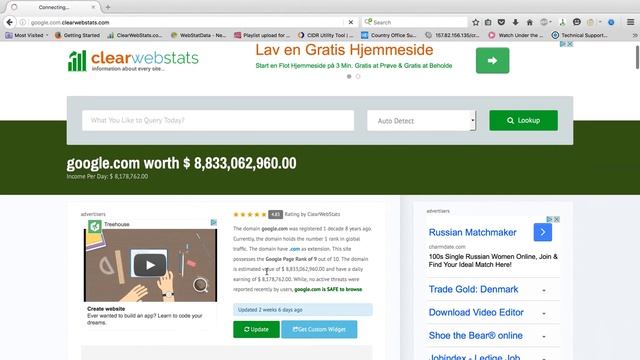Click the clearwebstats logo

tap(133, 60)
